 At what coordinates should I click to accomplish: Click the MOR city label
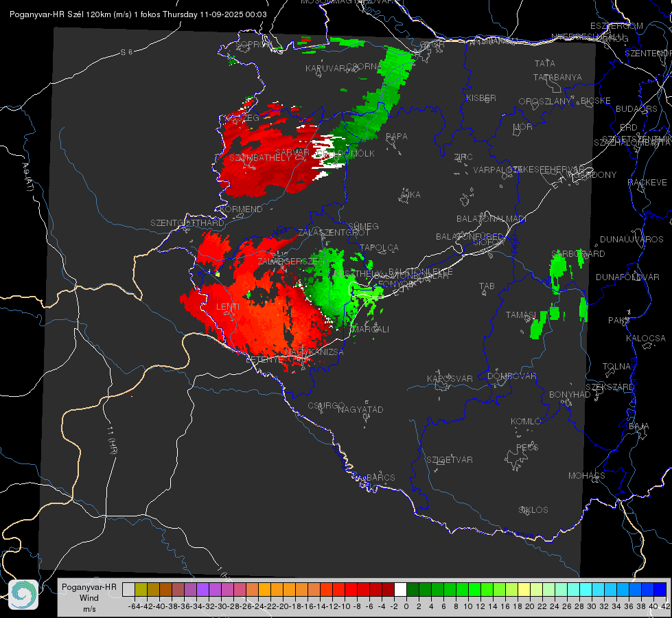523,127
